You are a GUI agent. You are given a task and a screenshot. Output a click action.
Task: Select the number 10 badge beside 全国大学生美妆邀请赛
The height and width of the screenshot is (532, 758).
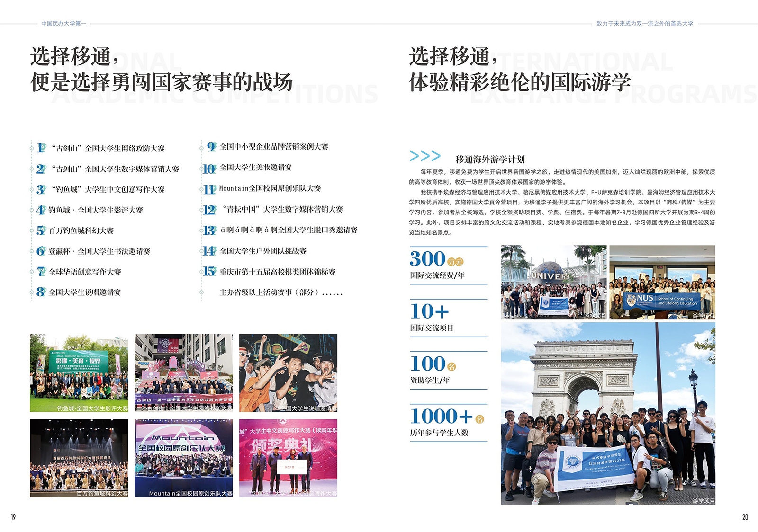[209, 168]
